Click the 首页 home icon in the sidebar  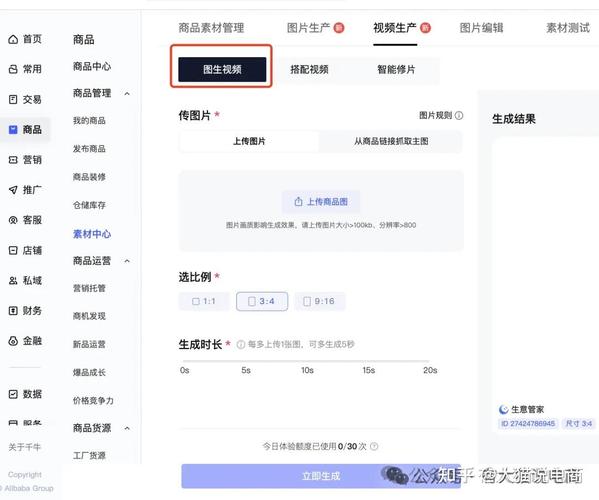tap(13, 39)
